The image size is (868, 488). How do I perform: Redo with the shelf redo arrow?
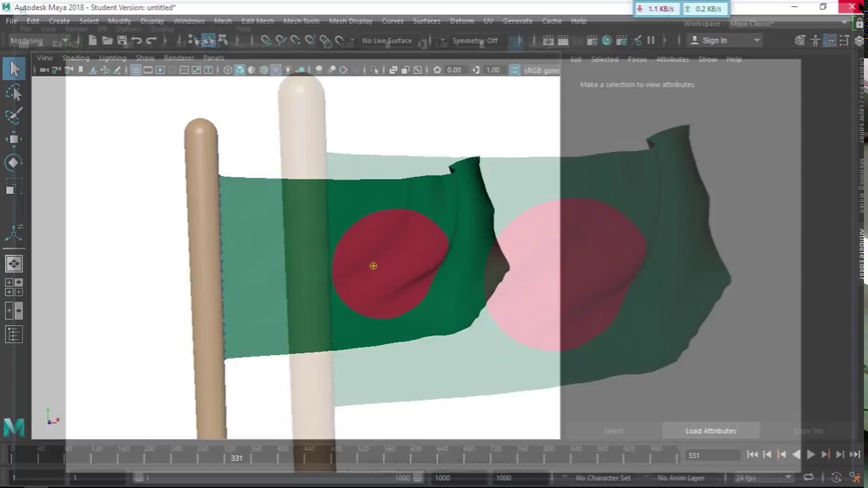click(152, 41)
